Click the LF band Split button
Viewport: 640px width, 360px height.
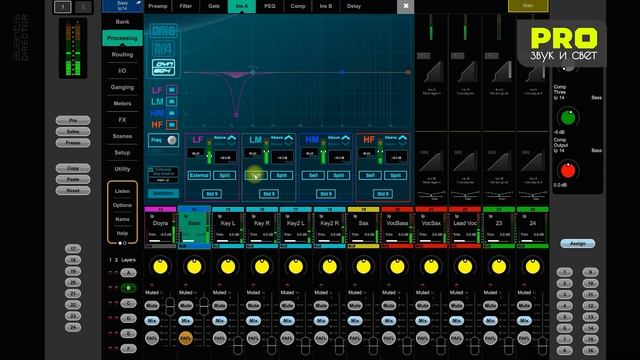click(x=224, y=175)
